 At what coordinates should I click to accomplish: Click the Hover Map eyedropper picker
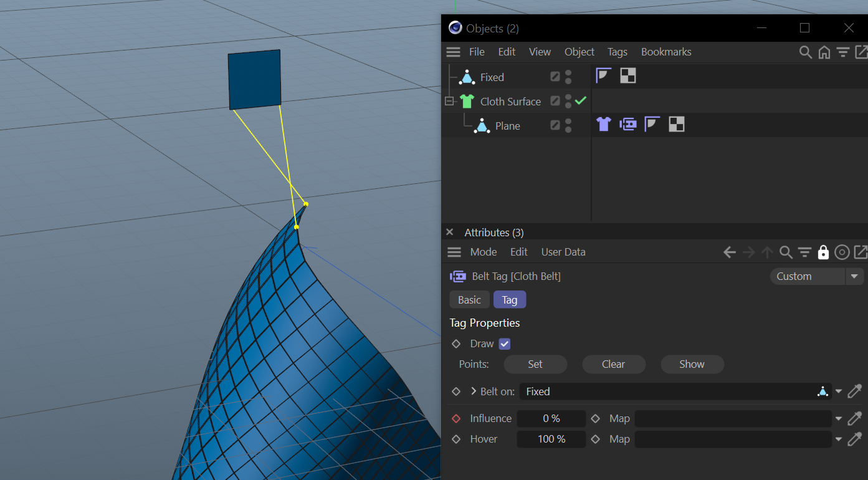(x=855, y=439)
